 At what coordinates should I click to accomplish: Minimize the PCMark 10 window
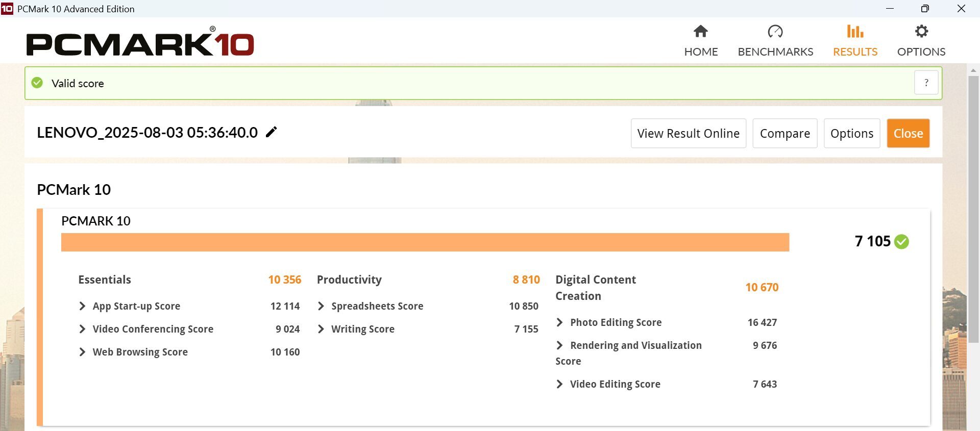click(x=890, y=9)
